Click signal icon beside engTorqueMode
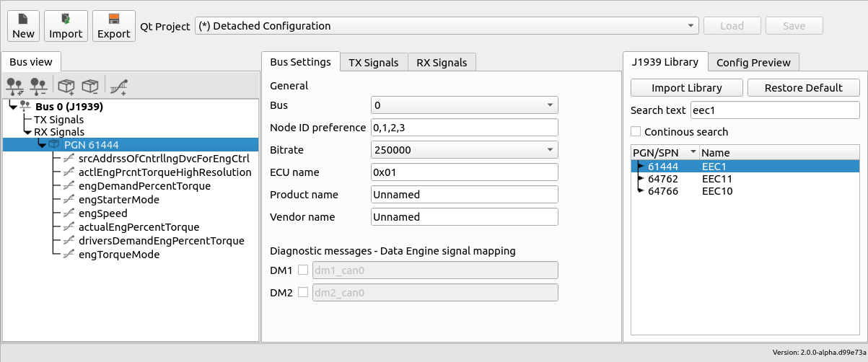 coord(69,255)
